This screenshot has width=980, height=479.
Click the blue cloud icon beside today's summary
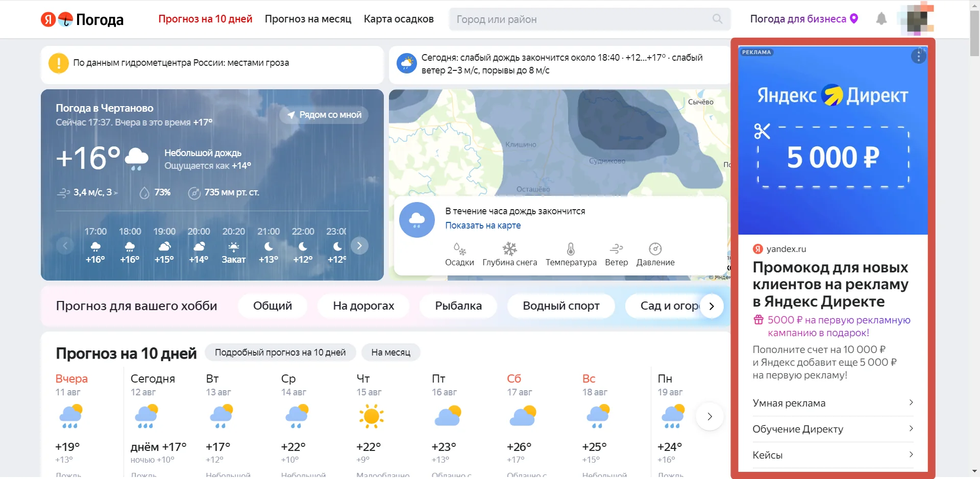(407, 63)
